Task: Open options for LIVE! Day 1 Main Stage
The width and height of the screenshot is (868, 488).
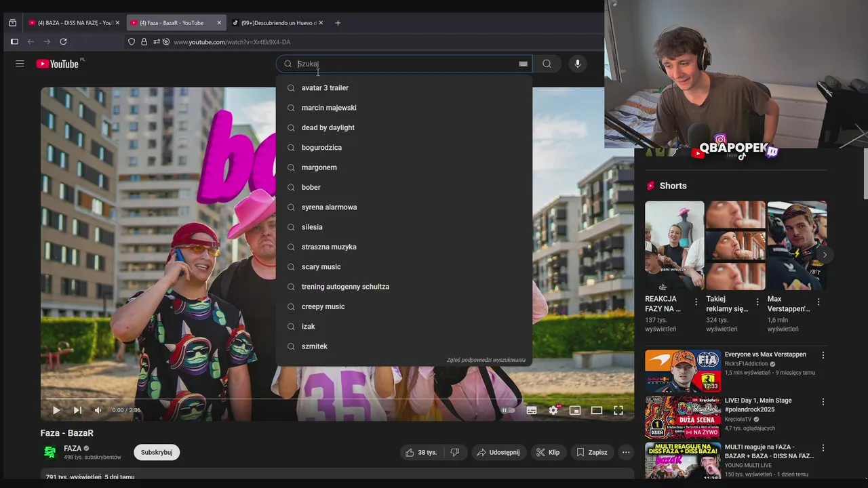Action: pyautogui.click(x=823, y=401)
